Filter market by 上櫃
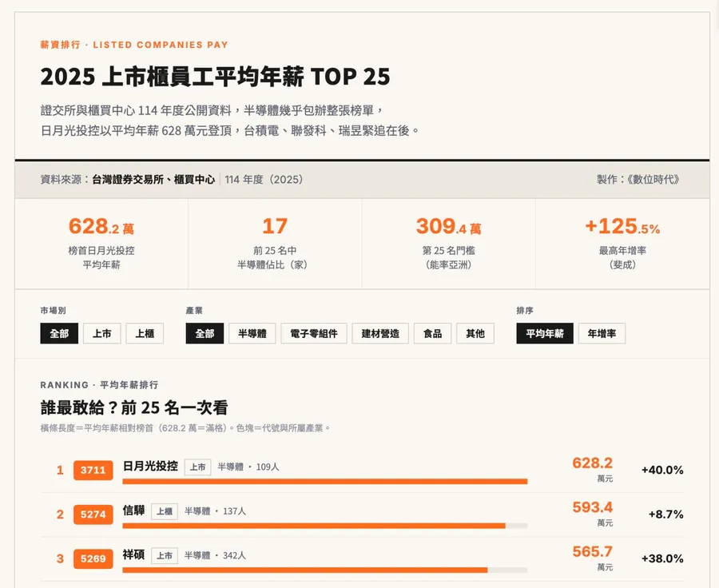The image size is (719, 588). click(145, 333)
